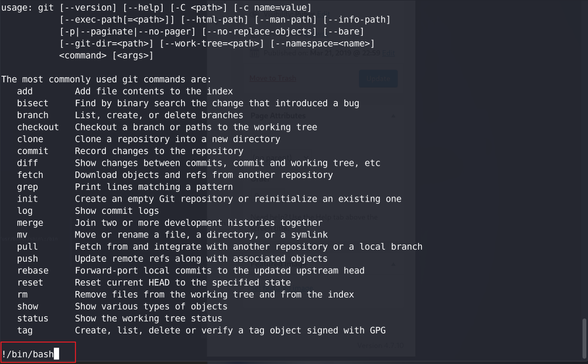Click the Browse revisions link

pyautogui.click(x=316, y=34)
